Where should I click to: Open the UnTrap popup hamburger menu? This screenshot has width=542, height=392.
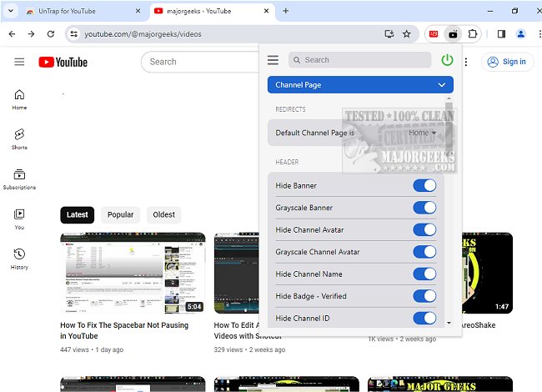pyautogui.click(x=273, y=60)
